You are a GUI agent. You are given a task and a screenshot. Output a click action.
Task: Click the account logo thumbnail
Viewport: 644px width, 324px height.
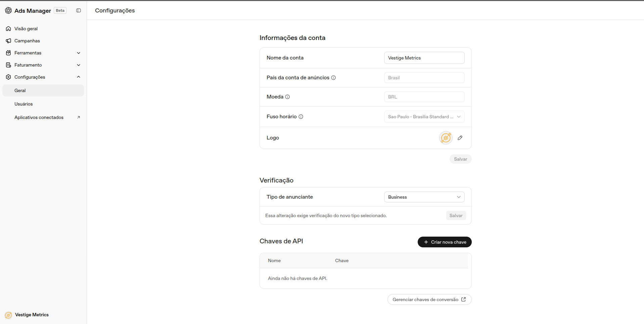pyautogui.click(x=446, y=138)
